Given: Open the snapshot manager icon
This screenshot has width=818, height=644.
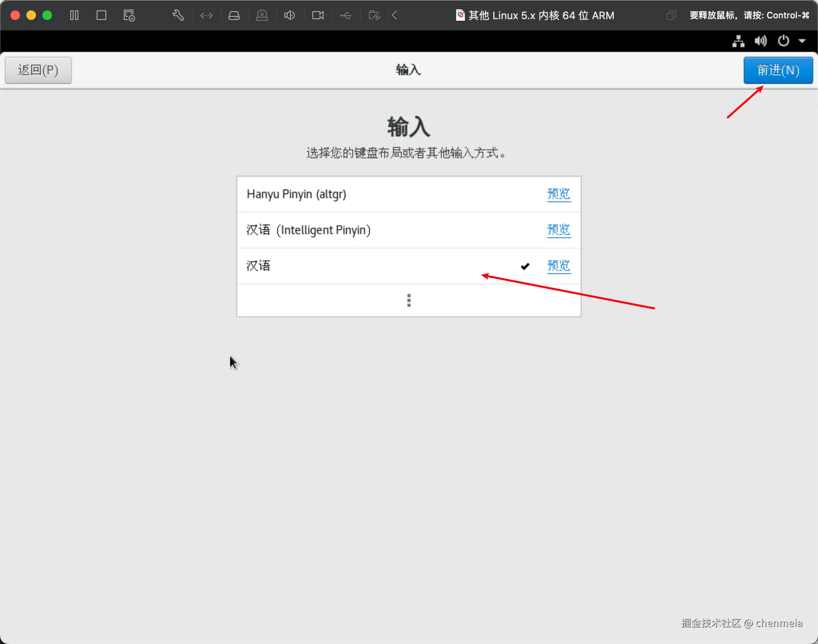Looking at the screenshot, I should click(129, 16).
